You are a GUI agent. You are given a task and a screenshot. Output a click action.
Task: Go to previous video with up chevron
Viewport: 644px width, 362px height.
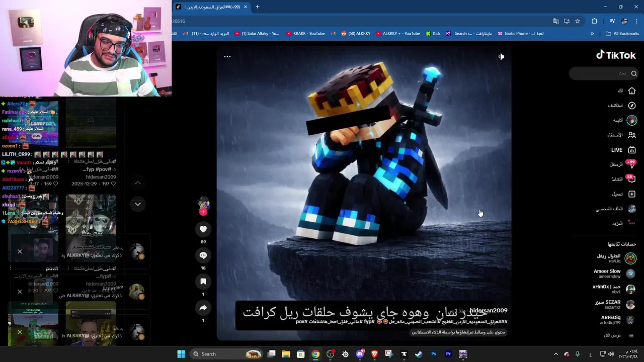pyautogui.click(x=138, y=183)
